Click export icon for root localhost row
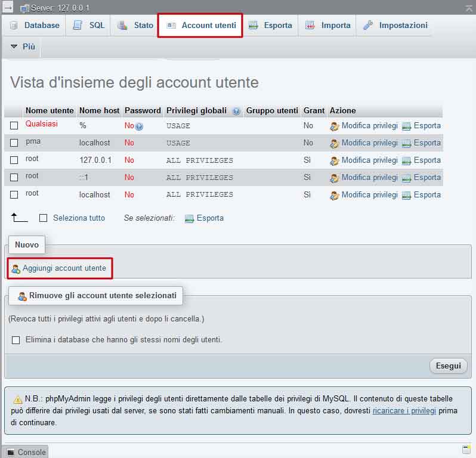Viewport: 476px width, 458px height. tap(406, 196)
